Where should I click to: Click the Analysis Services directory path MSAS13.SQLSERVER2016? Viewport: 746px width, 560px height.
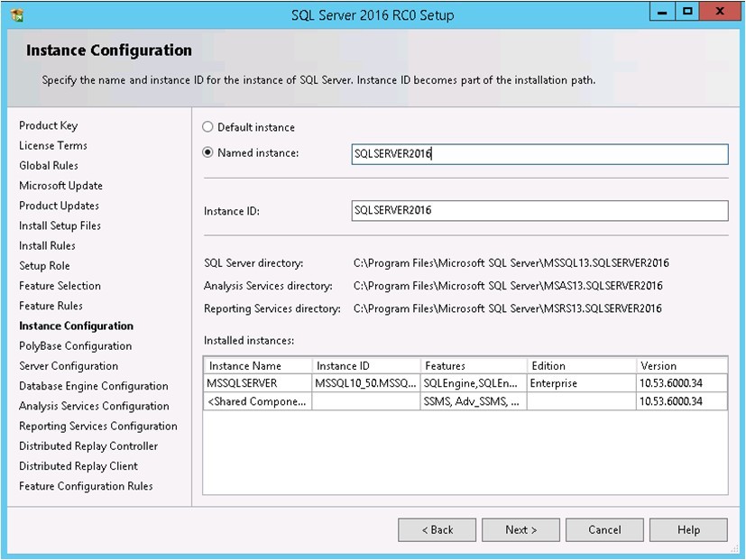tap(508, 286)
